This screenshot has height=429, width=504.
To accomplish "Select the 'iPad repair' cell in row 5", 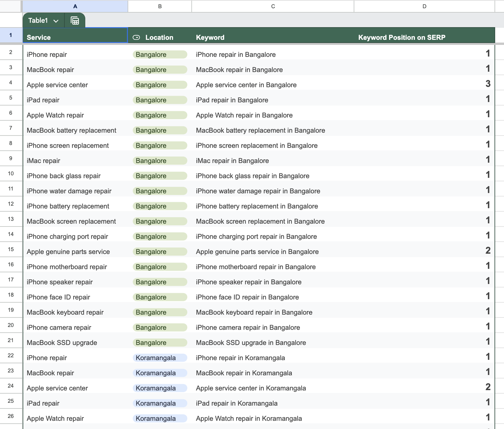I will click(75, 98).
